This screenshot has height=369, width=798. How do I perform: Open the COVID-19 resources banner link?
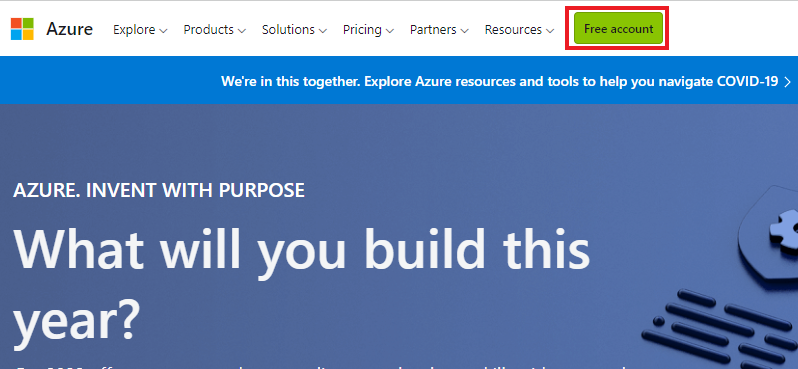click(500, 81)
